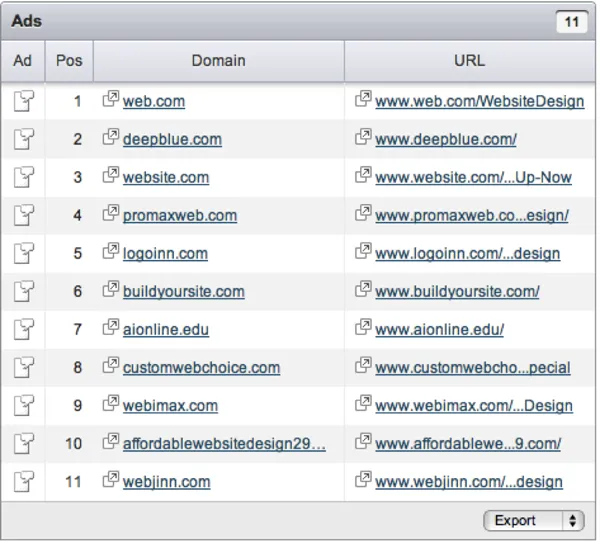Image resolution: width=600 pixels, height=542 pixels.
Task: Open affordablewebsitedesign29 domain link
Action: [x=224, y=443]
